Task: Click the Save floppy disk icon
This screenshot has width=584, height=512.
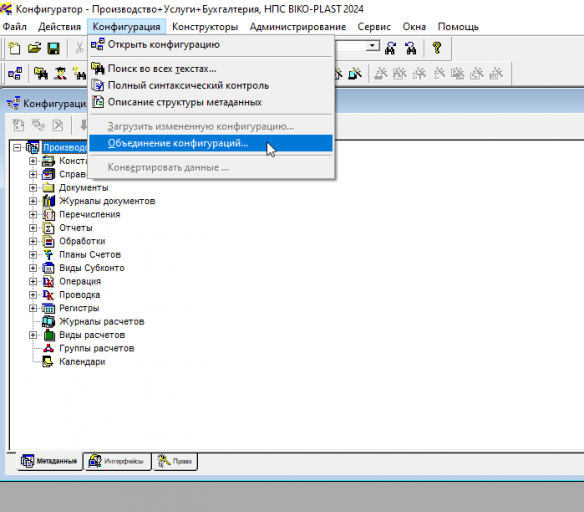Action: (54, 48)
